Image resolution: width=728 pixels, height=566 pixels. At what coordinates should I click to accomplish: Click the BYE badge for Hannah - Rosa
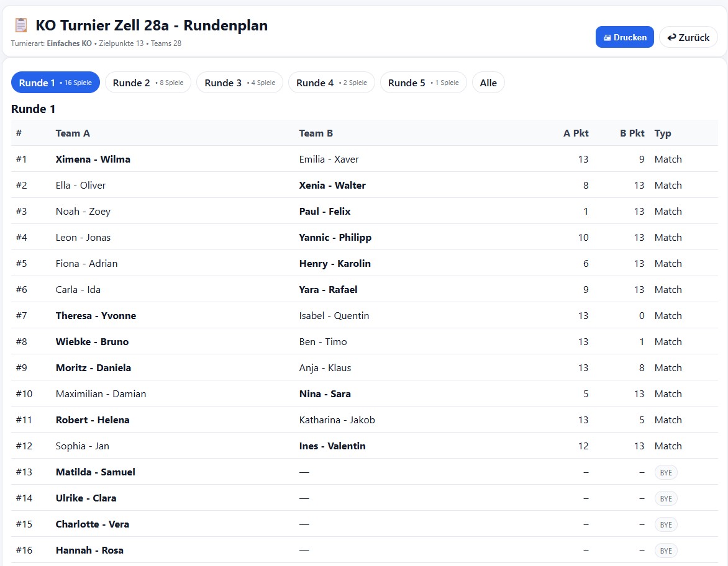(x=666, y=550)
